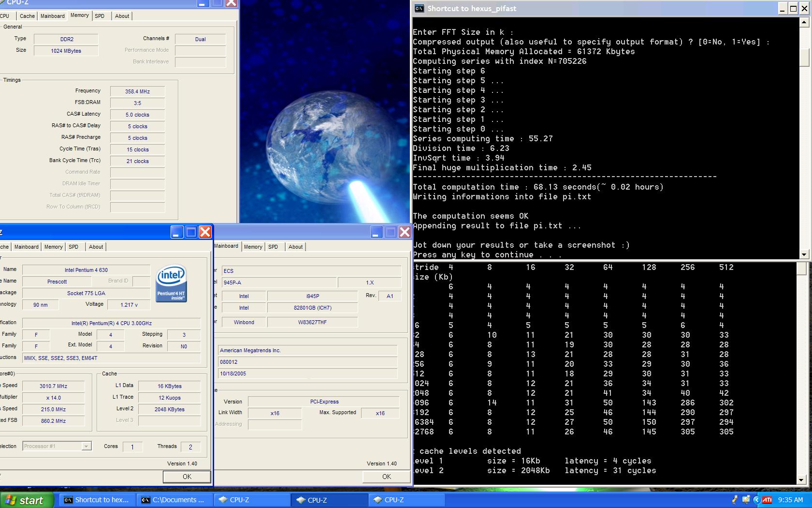
Task: Expand hidden tray icons with the chevron
Action: click(756, 500)
